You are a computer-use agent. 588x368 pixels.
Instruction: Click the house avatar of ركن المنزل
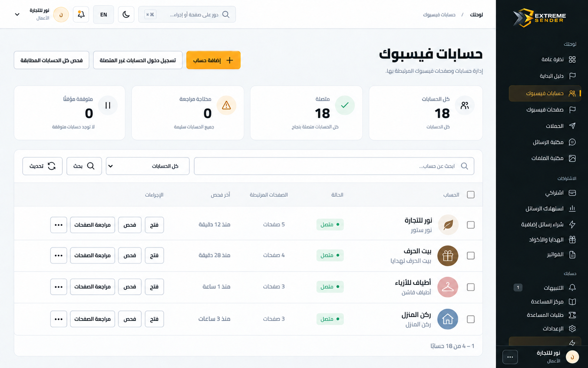click(x=448, y=319)
